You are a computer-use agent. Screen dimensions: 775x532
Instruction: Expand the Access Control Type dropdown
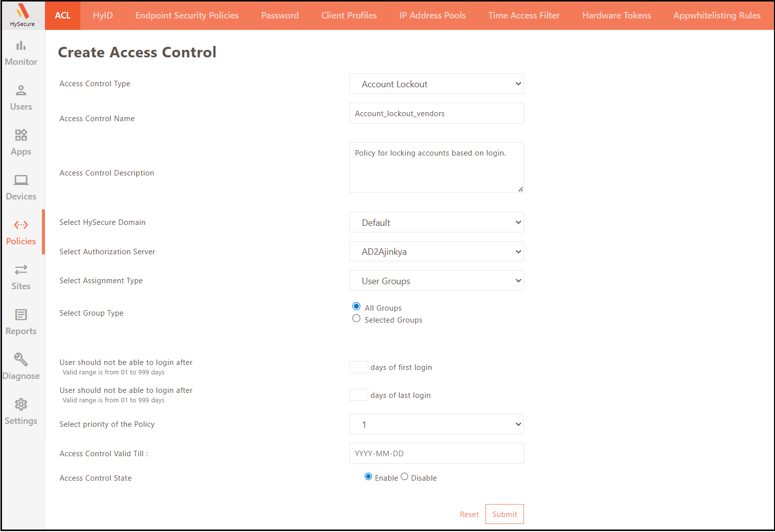click(436, 84)
